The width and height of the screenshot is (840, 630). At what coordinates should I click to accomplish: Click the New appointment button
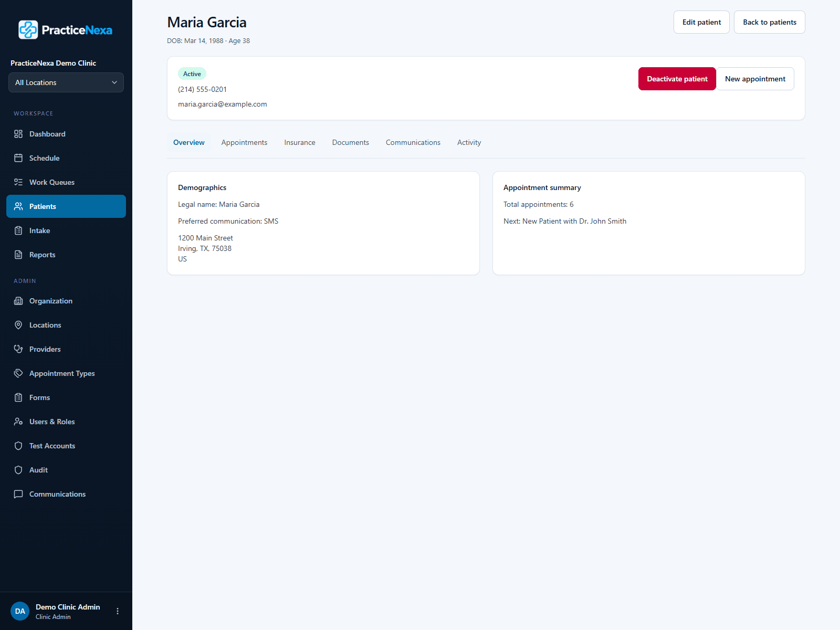[x=755, y=79]
